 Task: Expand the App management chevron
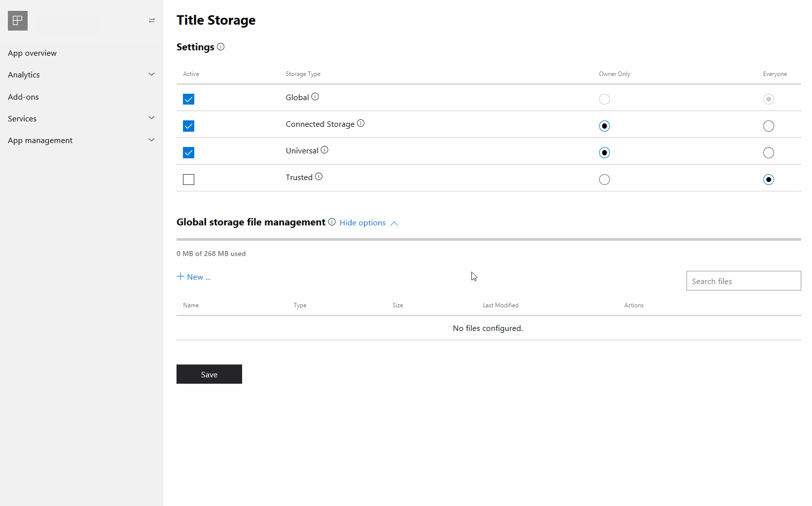151,140
